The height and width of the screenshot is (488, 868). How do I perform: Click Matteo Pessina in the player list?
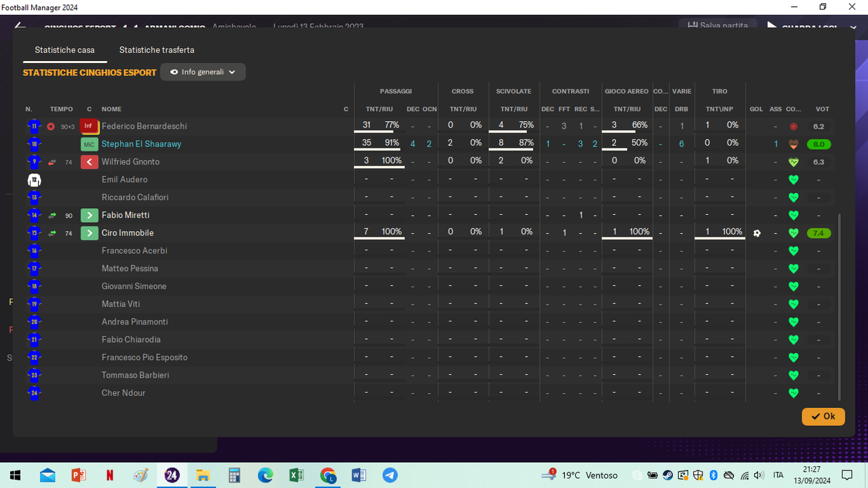pyautogui.click(x=130, y=268)
